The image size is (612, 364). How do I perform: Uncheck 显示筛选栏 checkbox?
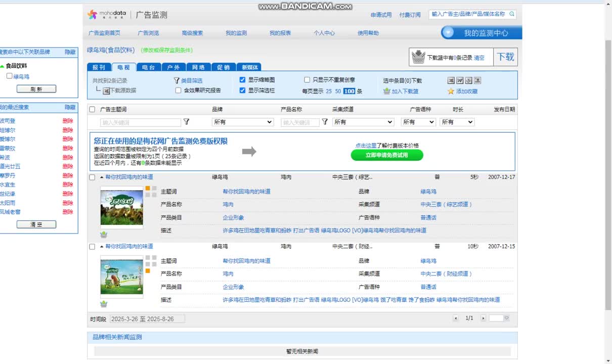pos(242,90)
